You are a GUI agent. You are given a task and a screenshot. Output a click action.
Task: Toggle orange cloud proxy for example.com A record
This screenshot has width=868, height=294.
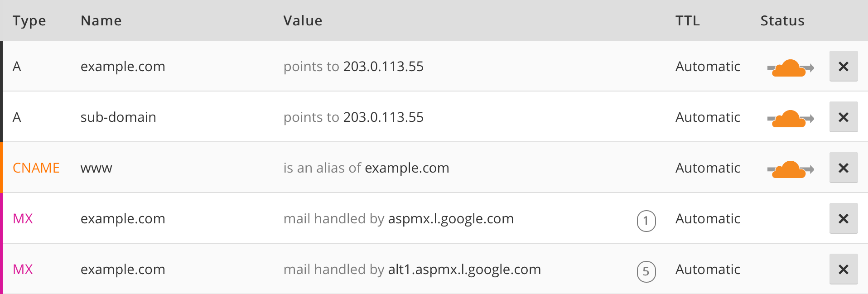coord(791,68)
